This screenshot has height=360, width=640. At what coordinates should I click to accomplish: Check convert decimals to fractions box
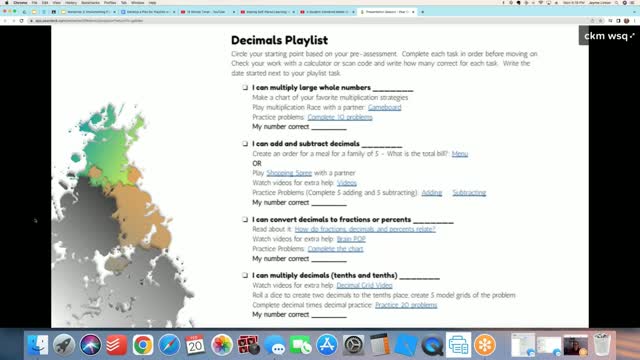pyautogui.click(x=245, y=220)
